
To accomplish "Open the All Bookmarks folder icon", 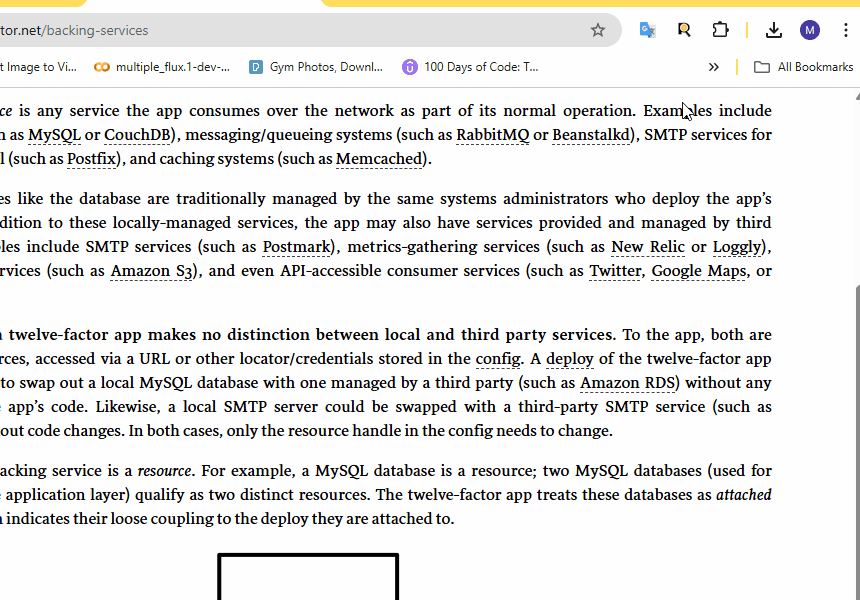I will (x=762, y=66).
